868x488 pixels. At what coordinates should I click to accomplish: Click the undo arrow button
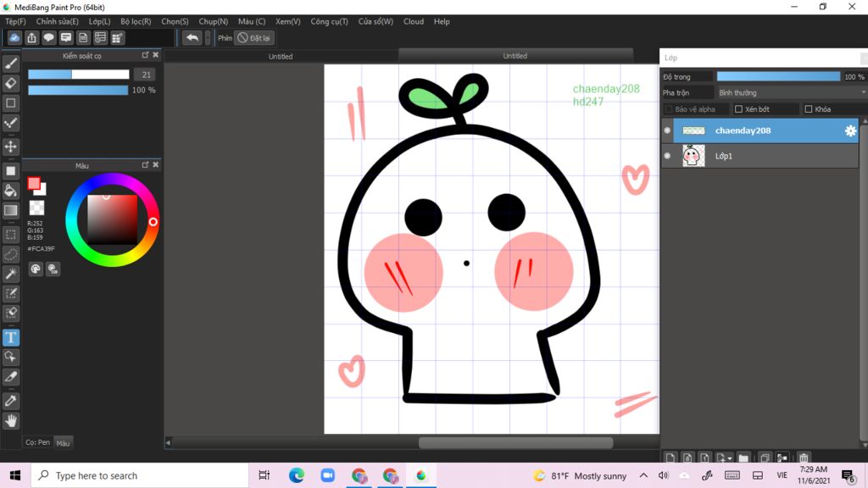(192, 37)
